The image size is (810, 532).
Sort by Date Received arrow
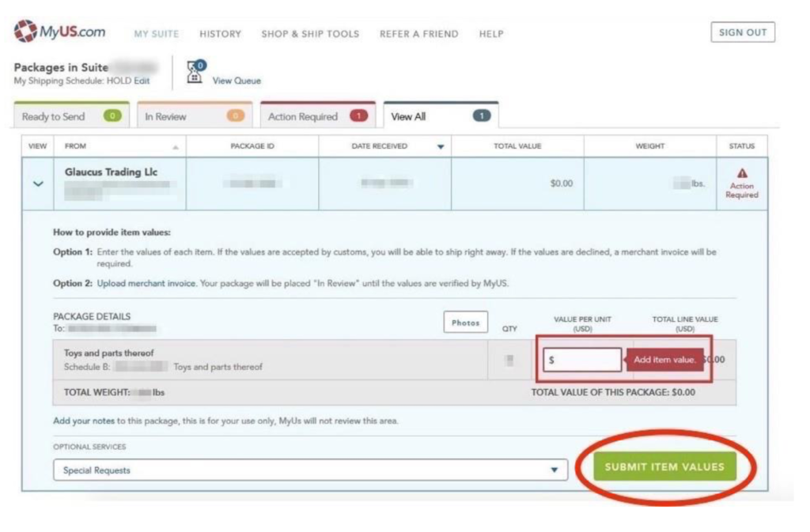[441, 146]
